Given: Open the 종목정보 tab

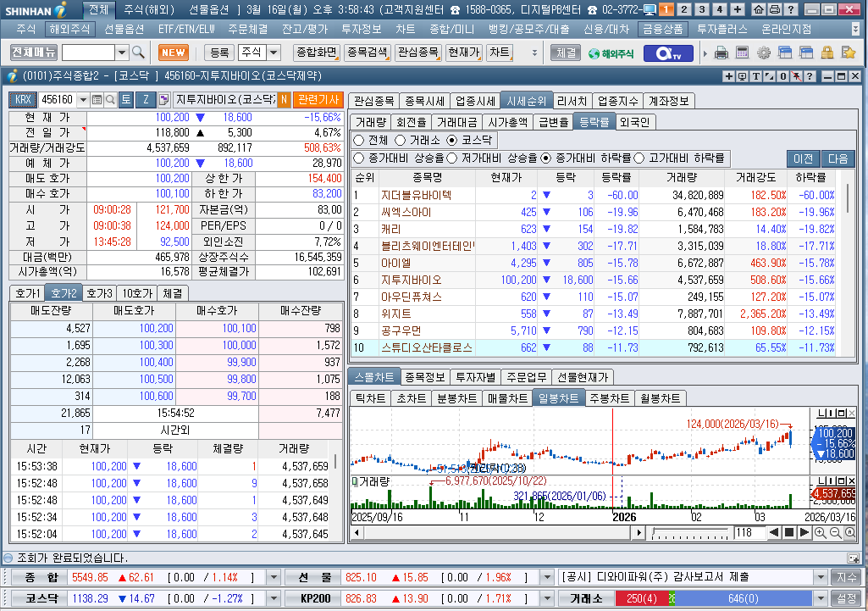Looking at the screenshot, I should (x=424, y=377).
